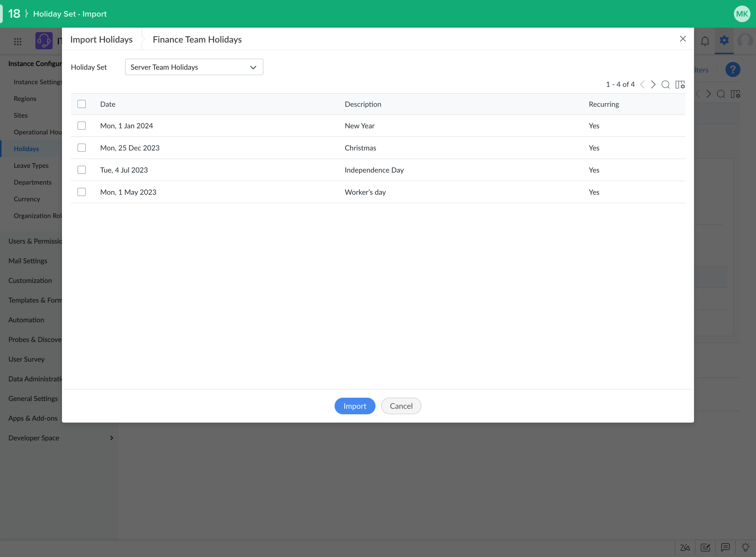Open the lightbulb tips icon
This screenshot has height=557, width=756.
pyautogui.click(x=745, y=547)
